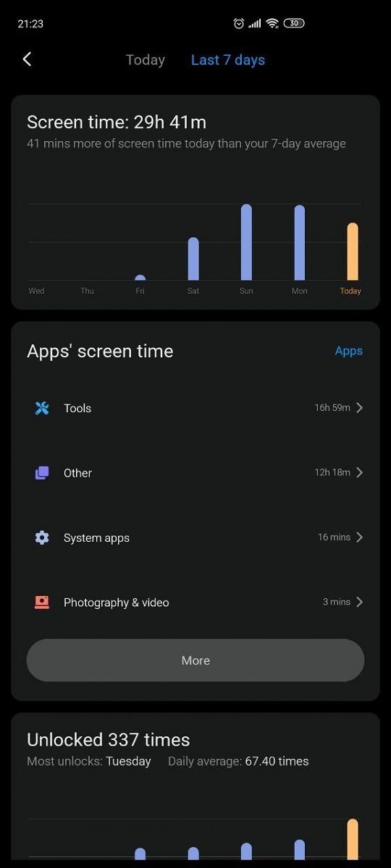Open the Apps link
The width and height of the screenshot is (391, 868).
click(x=349, y=351)
